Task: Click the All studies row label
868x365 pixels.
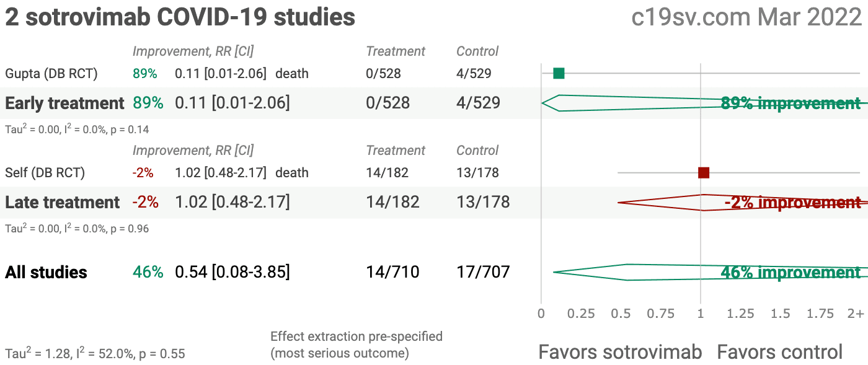Action: (46, 272)
